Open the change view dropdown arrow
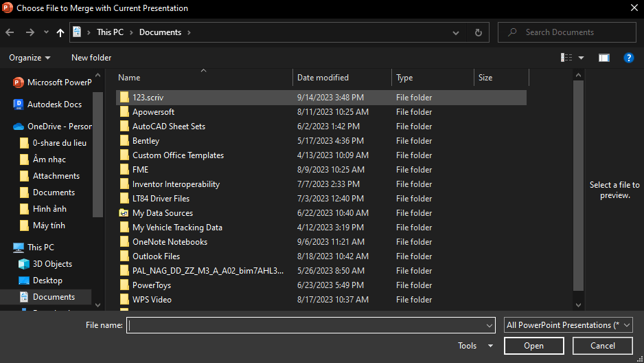Image resolution: width=644 pixels, height=363 pixels. pyautogui.click(x=581, y=58)
